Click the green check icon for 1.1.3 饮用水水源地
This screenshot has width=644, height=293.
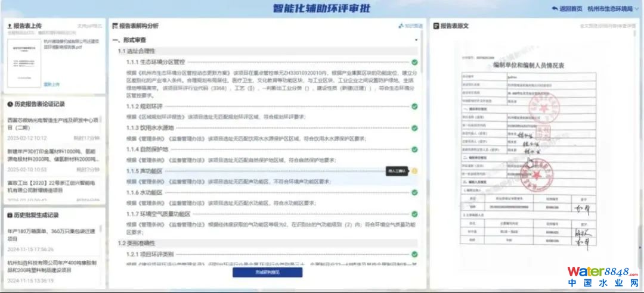pyautogui.click(x=414, y=128)
